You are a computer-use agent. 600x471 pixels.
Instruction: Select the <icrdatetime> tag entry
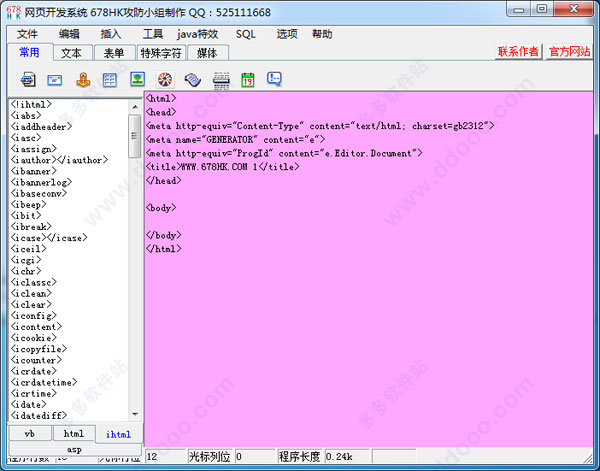44,382
